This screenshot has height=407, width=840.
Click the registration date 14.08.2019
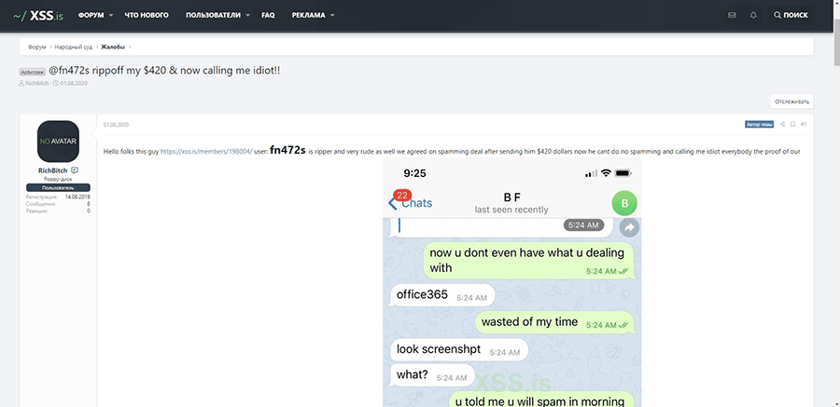click(x=77, y=197)
